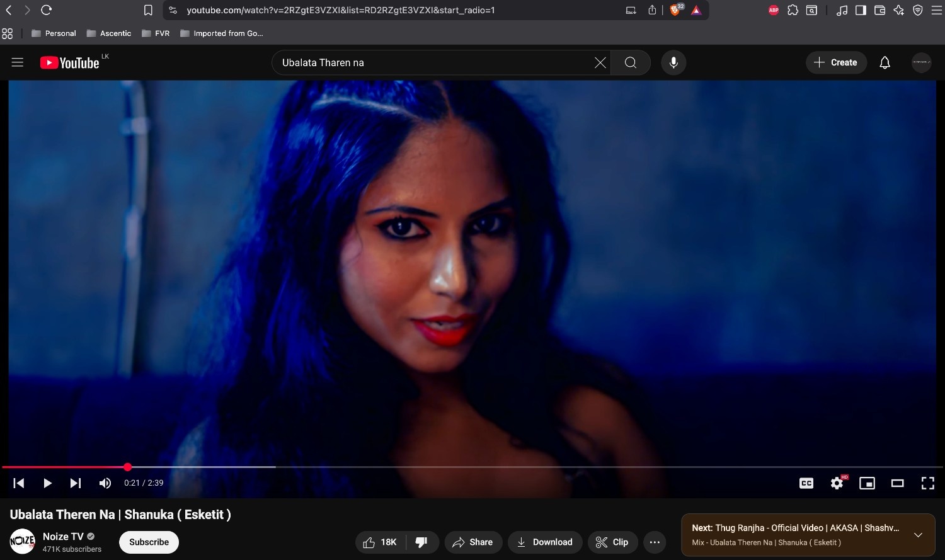Switch to miniplayer mode
Viewport: 945px width, 560px height.
tap(868, 483)
